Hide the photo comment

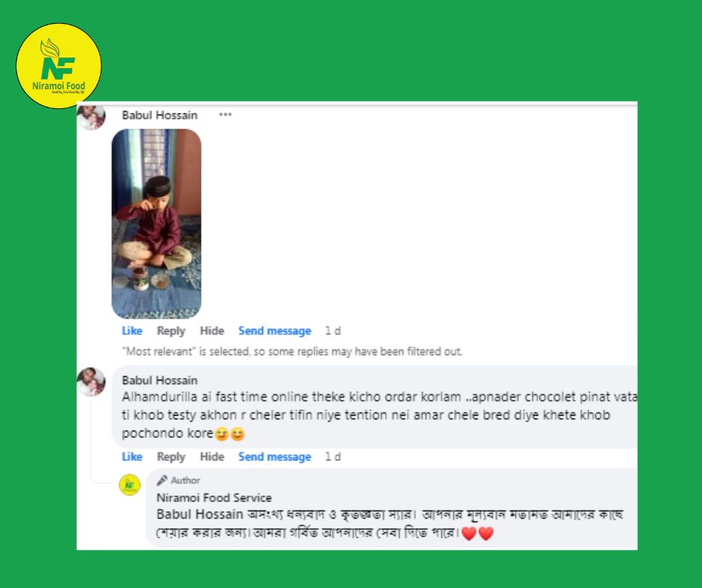[212, 331]
